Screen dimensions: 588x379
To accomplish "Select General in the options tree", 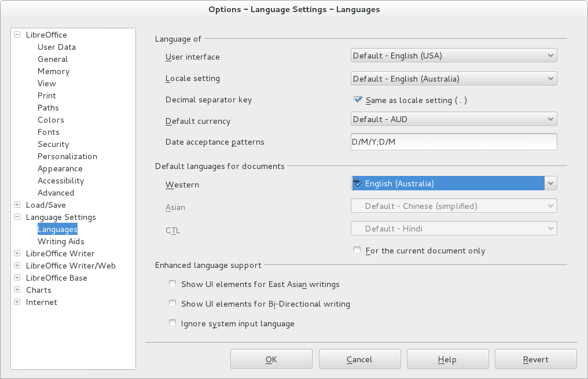I will click(53, 59).
